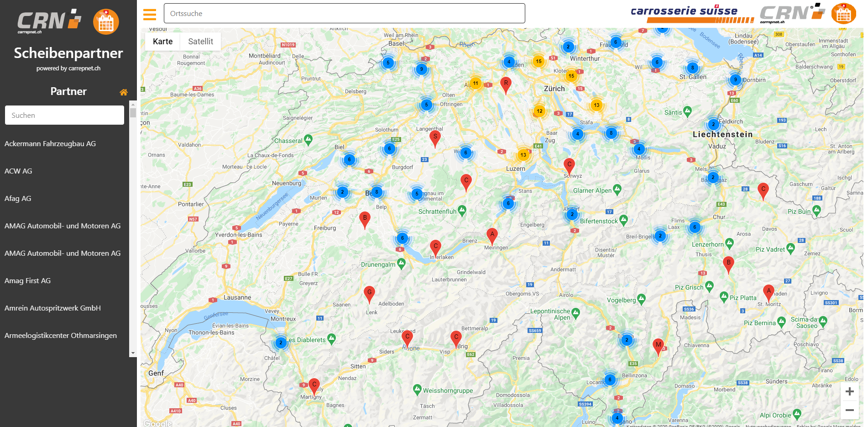Click the red G marker near Adelboden
The width and height of the screenshot is (868, 427).
coord(369,293)
